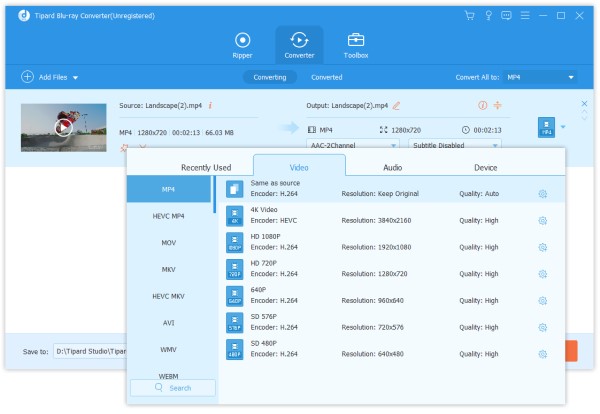The width and height of the screenshot is (600, 414).
Task: Choose MKV in the format list
Action: click(x=169, y=269)
